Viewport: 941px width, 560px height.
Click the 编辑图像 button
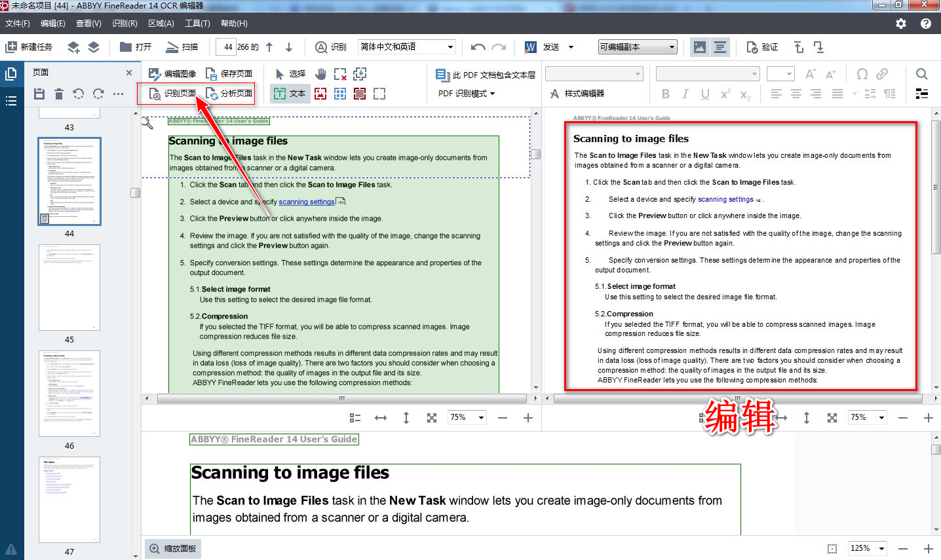(172, 73)
